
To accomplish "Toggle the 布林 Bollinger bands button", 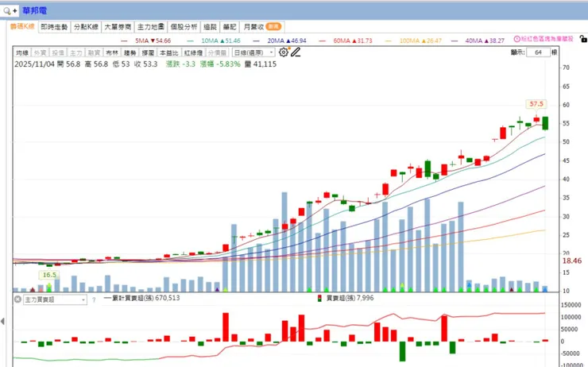I will click(112, 53).
